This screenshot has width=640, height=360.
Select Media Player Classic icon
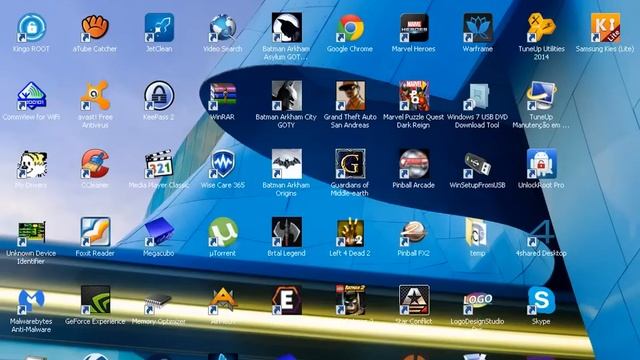click(x=159, y=164)
